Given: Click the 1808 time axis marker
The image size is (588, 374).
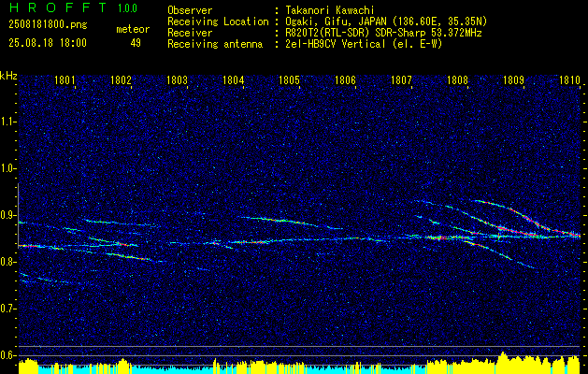Looking at the screenshot, I should [457, 79].
